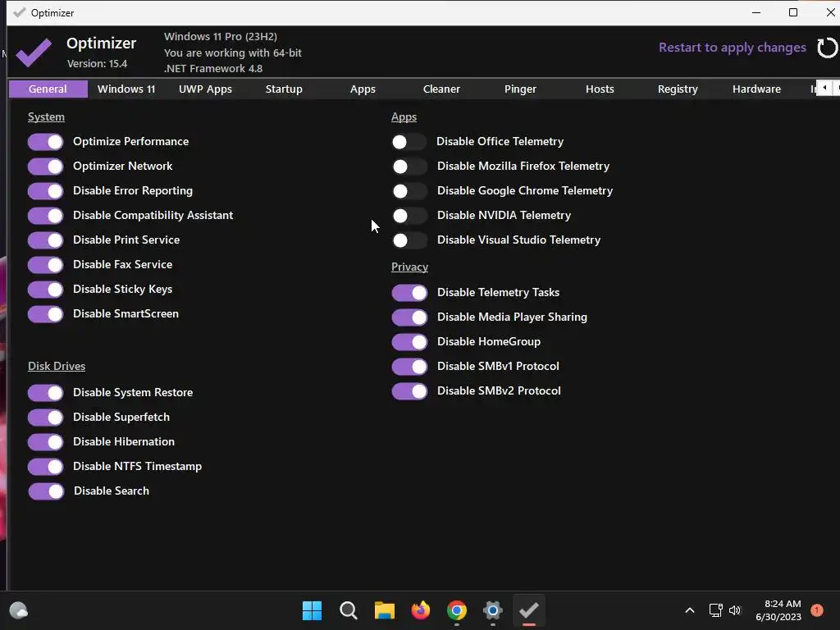Toggle Disable Fax Service switch
This screenshot has height=630, width=840.
pyautogui.click(x=46, y=265)
